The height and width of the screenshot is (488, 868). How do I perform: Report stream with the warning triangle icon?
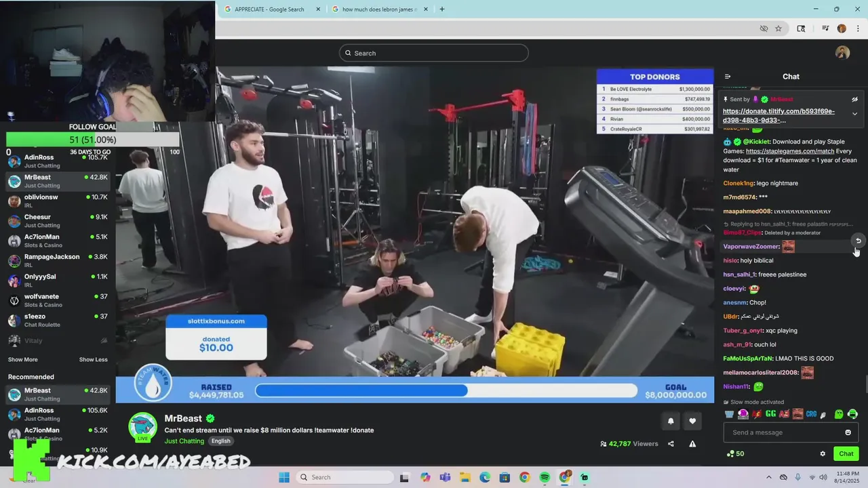(x=692, y=444)
